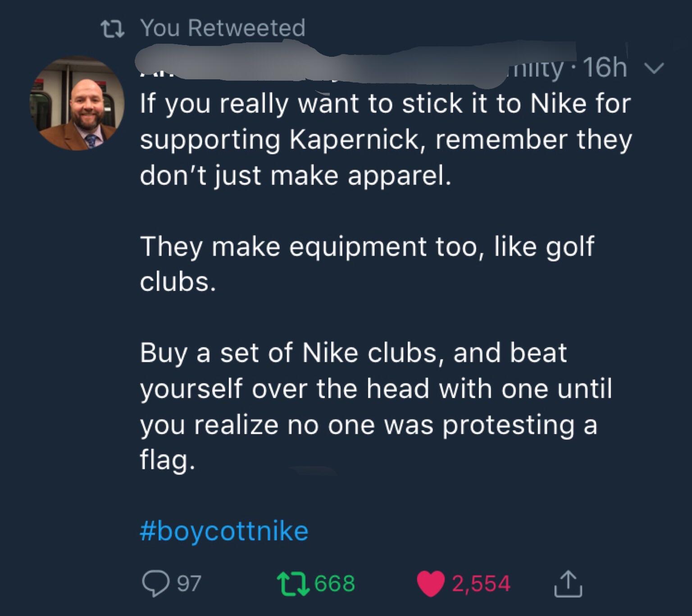Click the paragraph starting "If you really want"
692x616 pixels.
(385, 139)
